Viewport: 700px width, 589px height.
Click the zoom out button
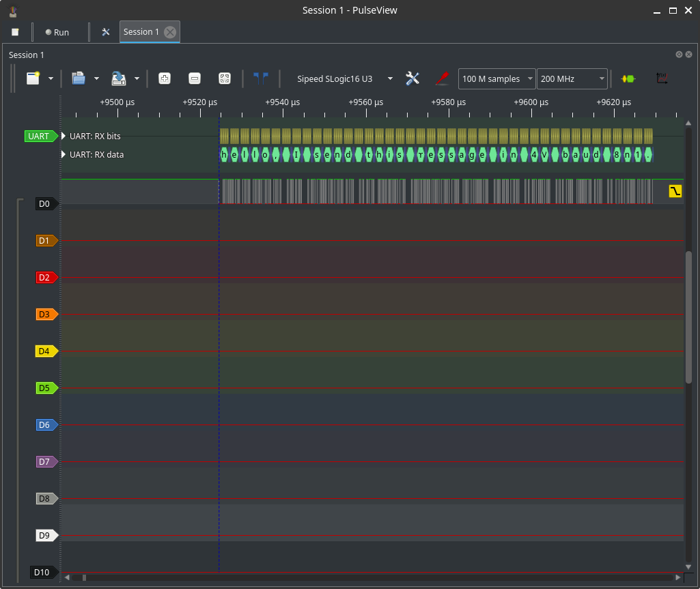194,78
